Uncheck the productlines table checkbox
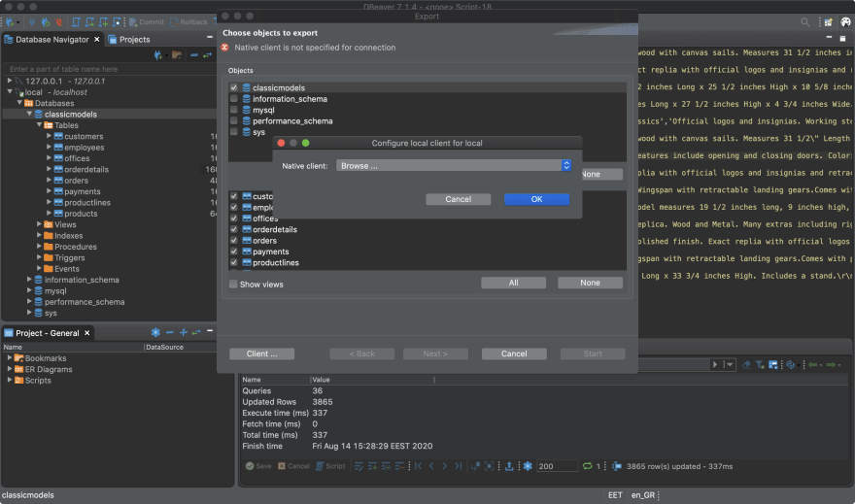This screenshot has height=504, width=855. point(234,262)
